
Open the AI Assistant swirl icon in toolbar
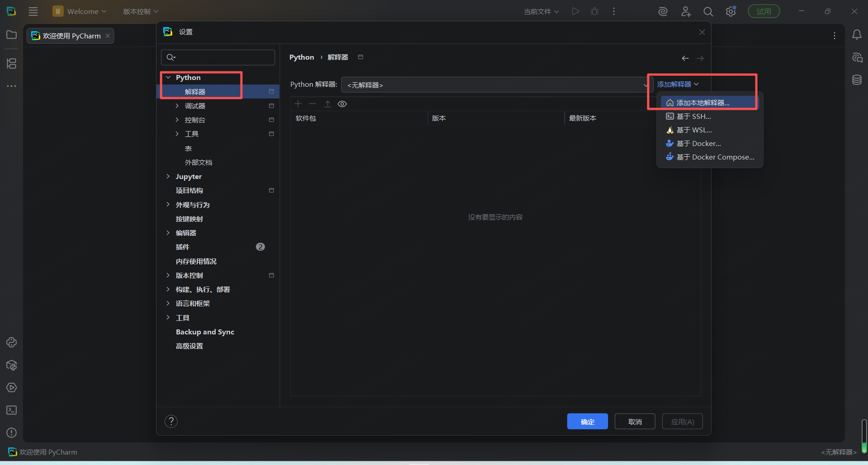tap(663, 12)
